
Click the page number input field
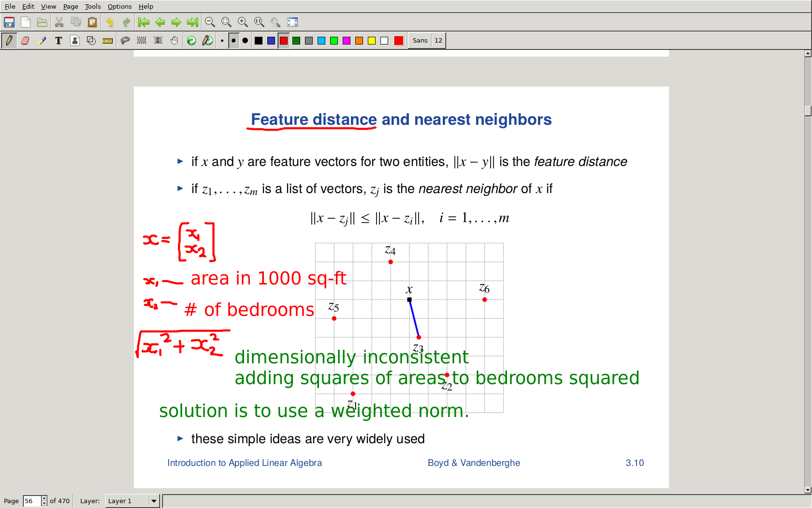[32, 501]
